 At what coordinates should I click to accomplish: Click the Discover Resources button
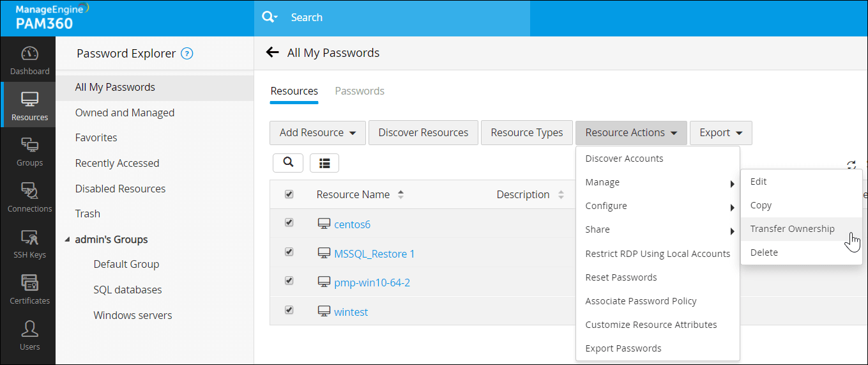(423, 133)
